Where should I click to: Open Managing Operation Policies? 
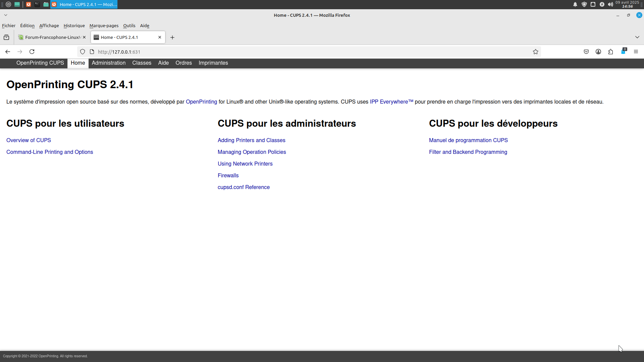[252, 152]
